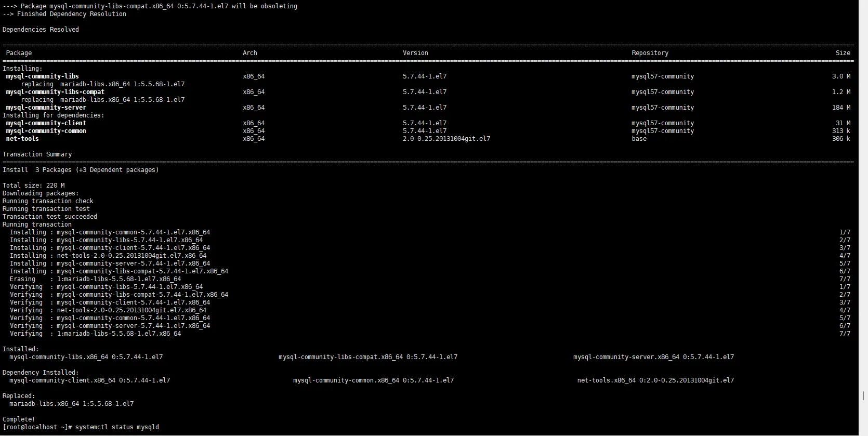
Task: Click mysql-community-server in the package table
Action: (x=46, y=108)
